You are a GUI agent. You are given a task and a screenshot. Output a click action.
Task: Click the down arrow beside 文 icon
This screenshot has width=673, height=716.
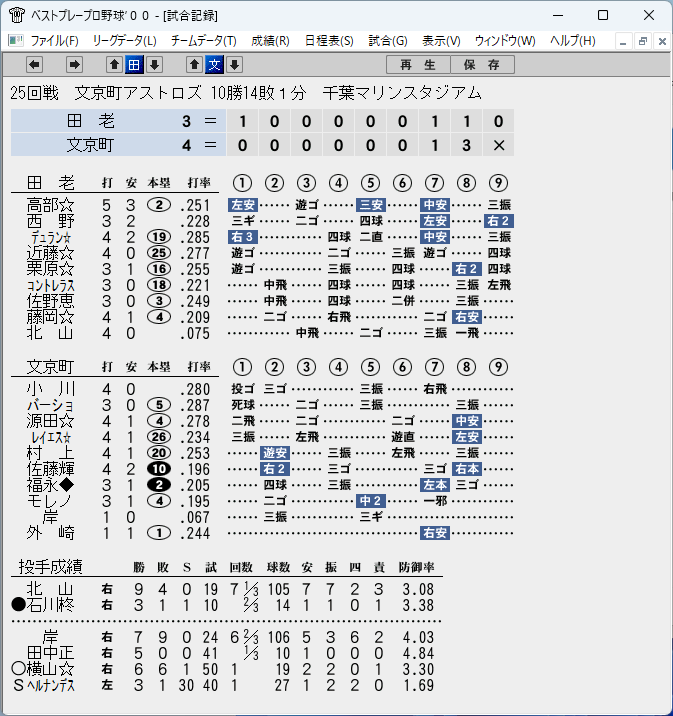tap(234, 64)
